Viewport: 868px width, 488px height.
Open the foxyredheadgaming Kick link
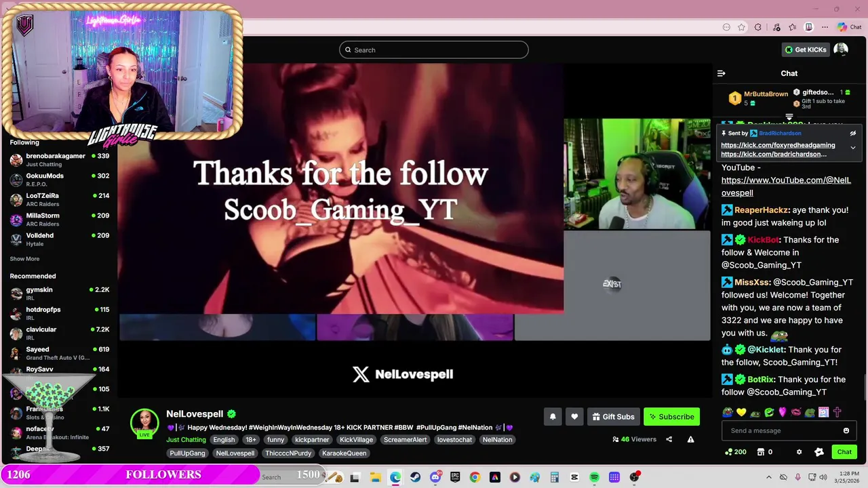coord(778,145)
